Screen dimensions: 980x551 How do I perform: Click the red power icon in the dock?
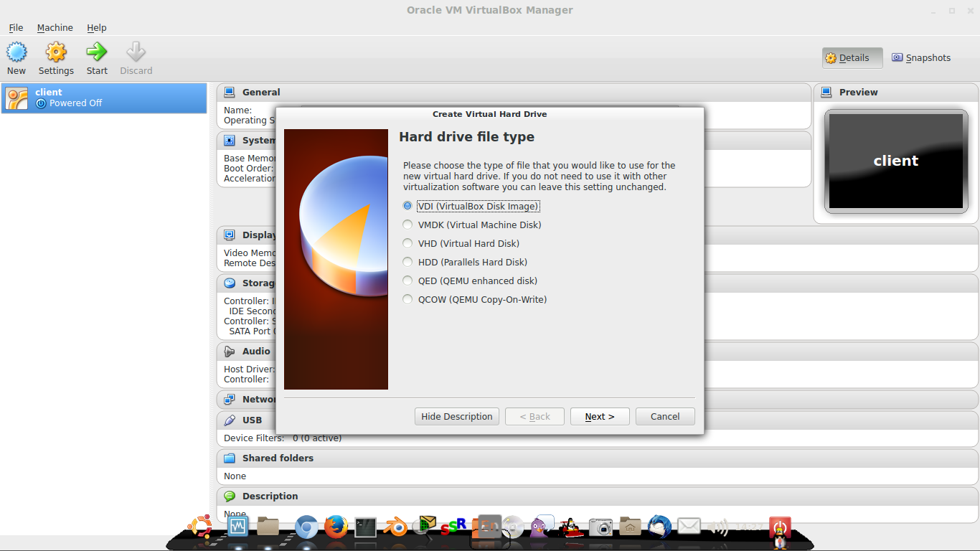click(780, 528)
